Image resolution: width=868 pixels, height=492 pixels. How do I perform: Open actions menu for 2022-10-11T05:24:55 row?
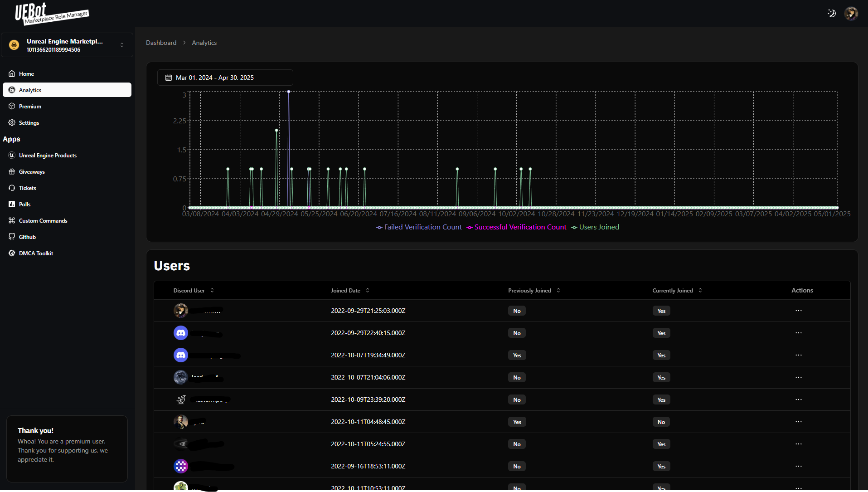[799, 444]
